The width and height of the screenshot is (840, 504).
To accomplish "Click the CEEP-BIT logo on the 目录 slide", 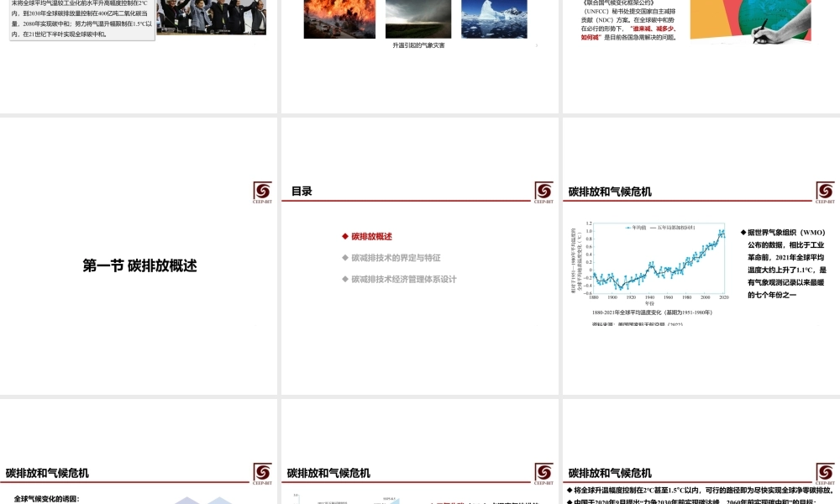I will click(x=542, y=191).
